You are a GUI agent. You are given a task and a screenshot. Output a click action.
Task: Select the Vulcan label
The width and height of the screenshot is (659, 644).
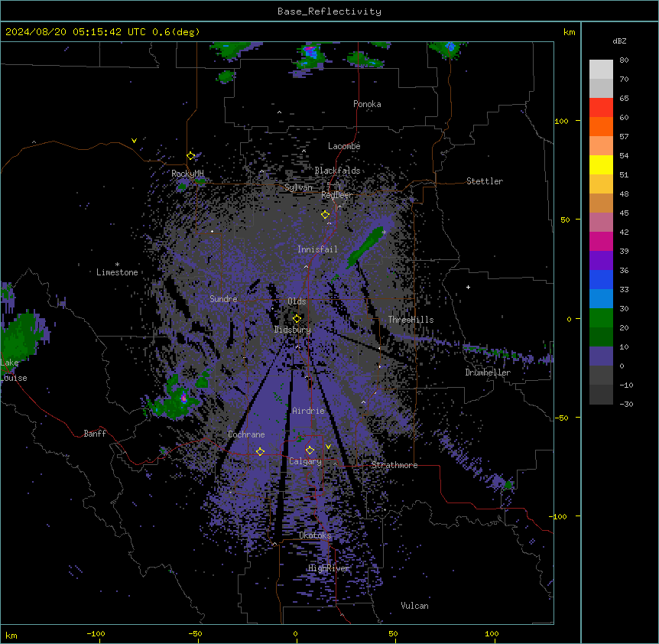point(414,606)
